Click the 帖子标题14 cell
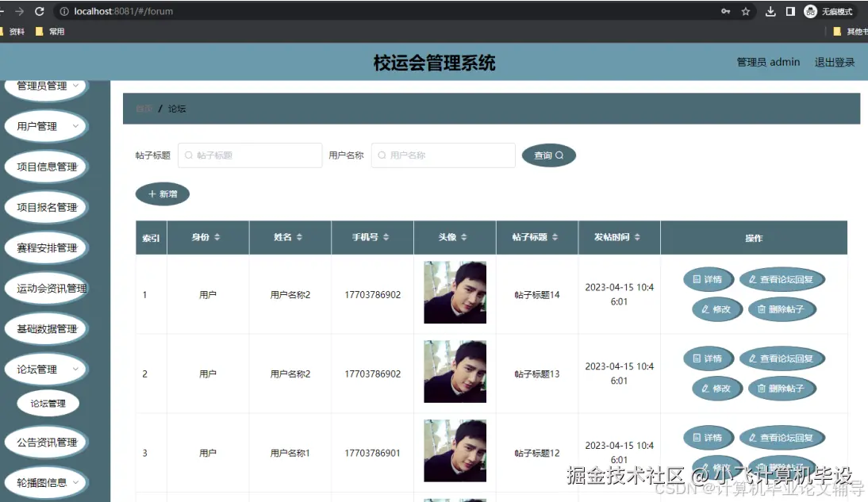Viewport: 868px width, 502px height. (537, 295)
